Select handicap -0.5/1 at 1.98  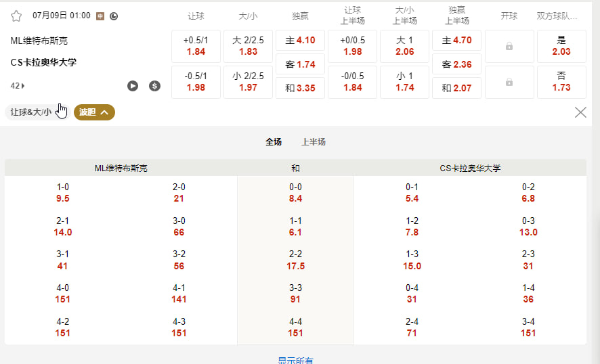(x=196, y=83)
